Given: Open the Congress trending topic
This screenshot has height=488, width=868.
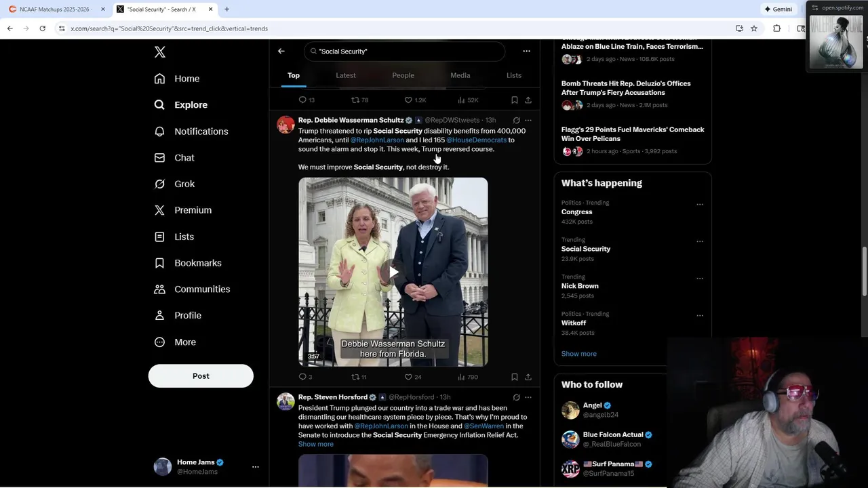Looking at the screenshot, I should [577, 211].
